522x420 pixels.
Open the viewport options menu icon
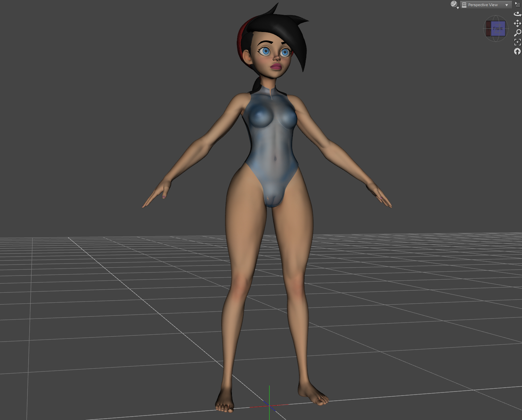[518, 4]
